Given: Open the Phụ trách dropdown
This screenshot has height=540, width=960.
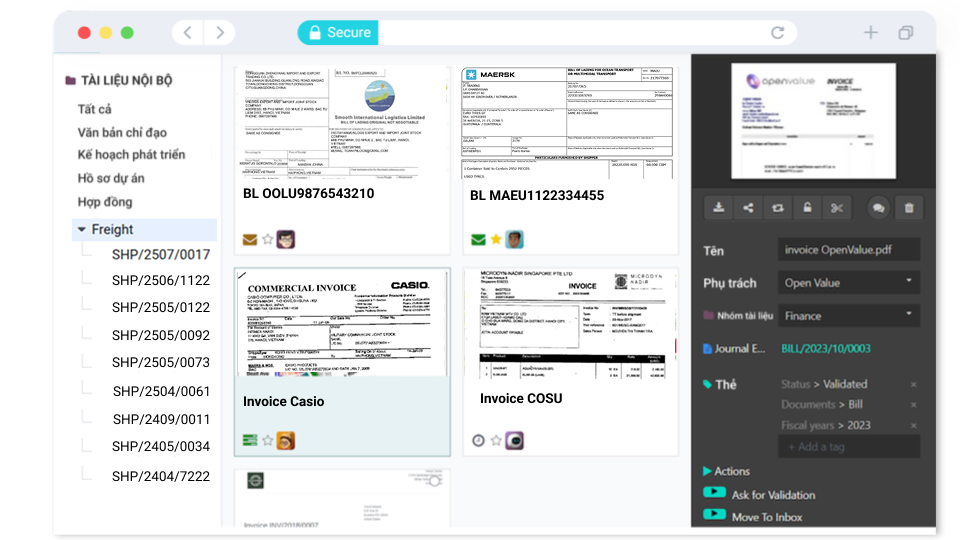Looking at the screenshot, I should coord(848,283).
